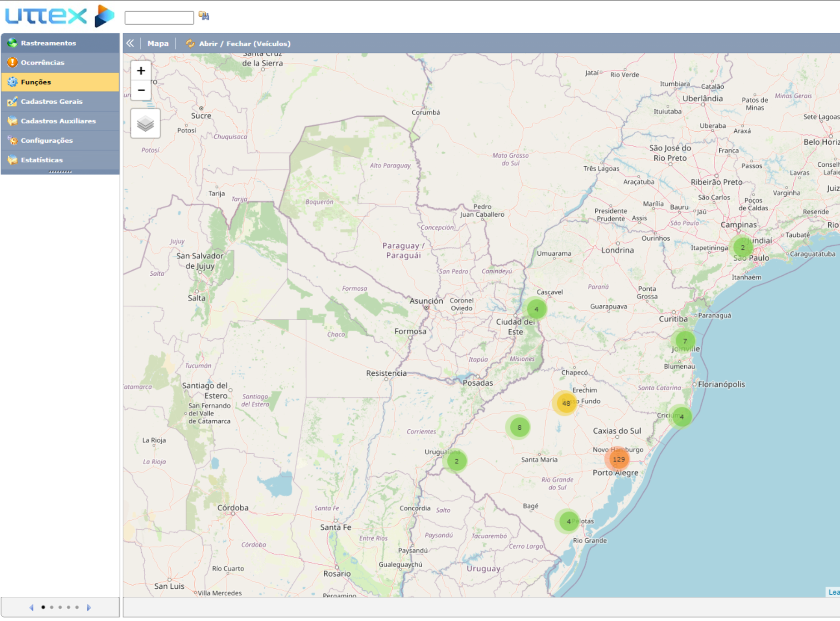
Task: Click the search binoculars icon
Action: (x=204, y=16)
